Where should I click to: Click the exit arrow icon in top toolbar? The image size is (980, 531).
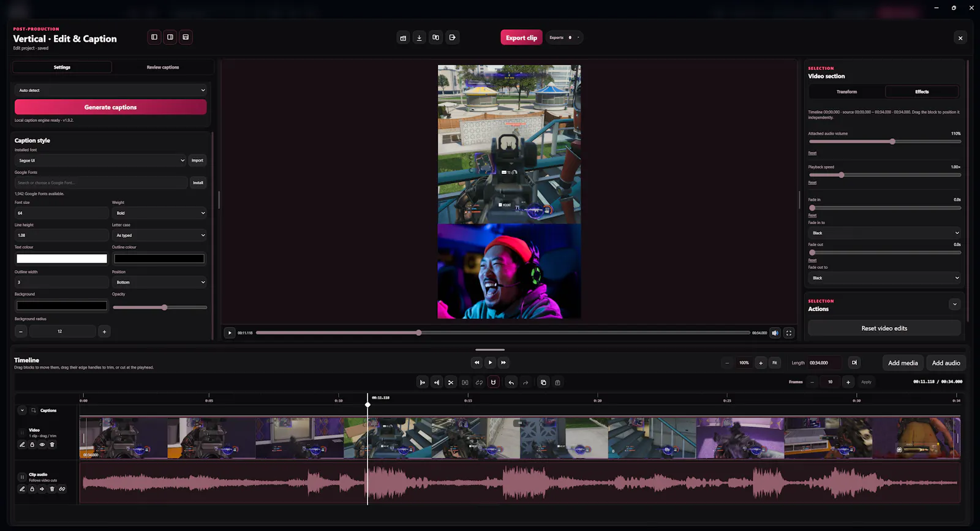(x=452, y=37)
